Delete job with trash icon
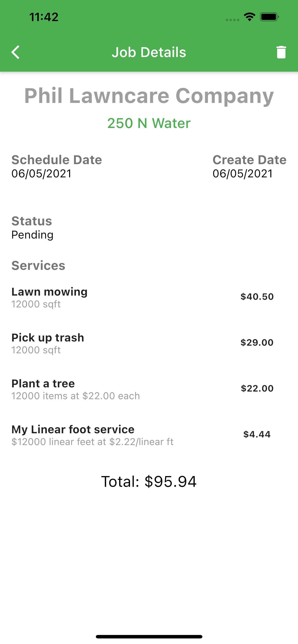298x644 pixels. click(281, 52)
